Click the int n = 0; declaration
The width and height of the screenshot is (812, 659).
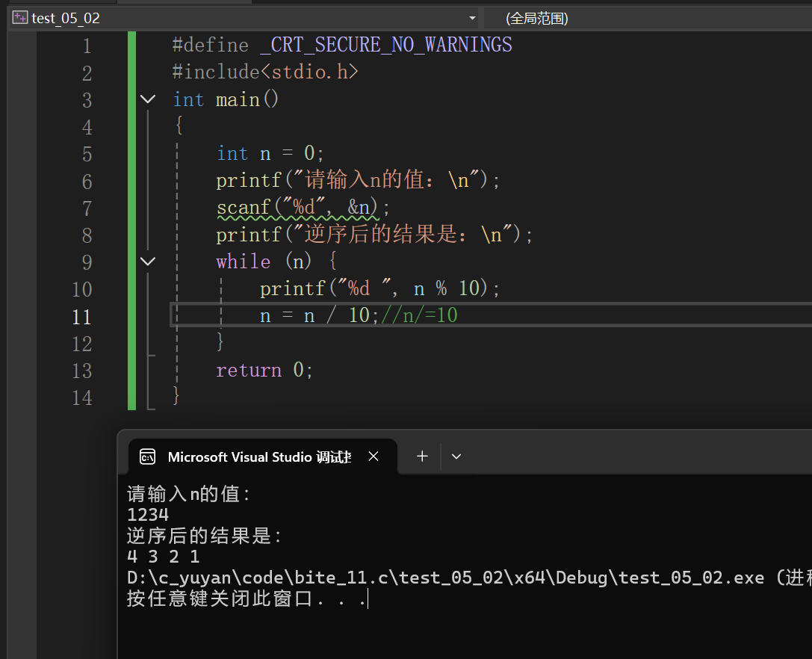click(x=270, y=153)
